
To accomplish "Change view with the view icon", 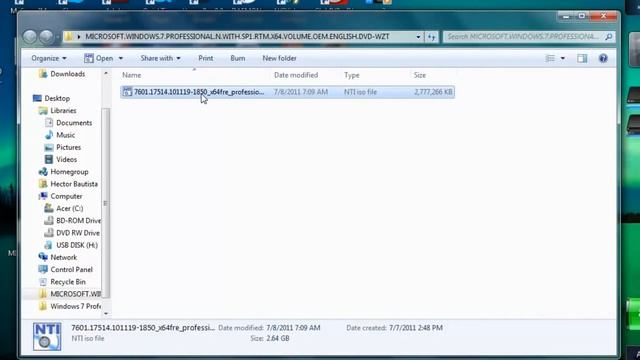I will 550,58.
